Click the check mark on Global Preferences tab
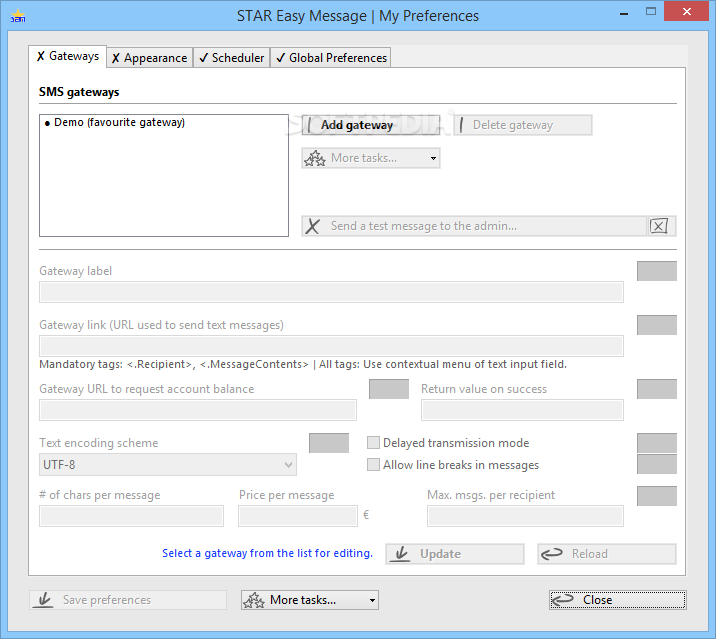The image size is (716, 639). (281, 58)
